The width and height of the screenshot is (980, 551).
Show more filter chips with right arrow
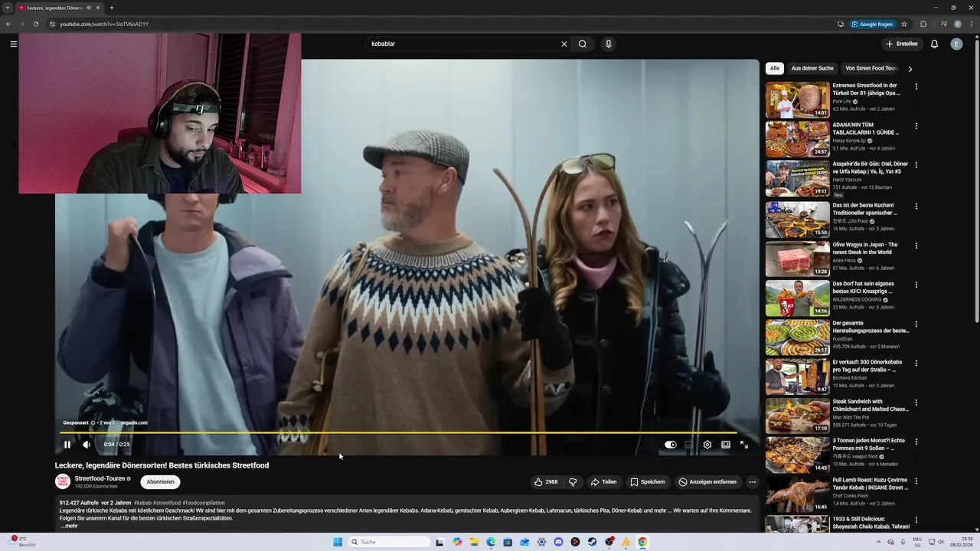910,69
